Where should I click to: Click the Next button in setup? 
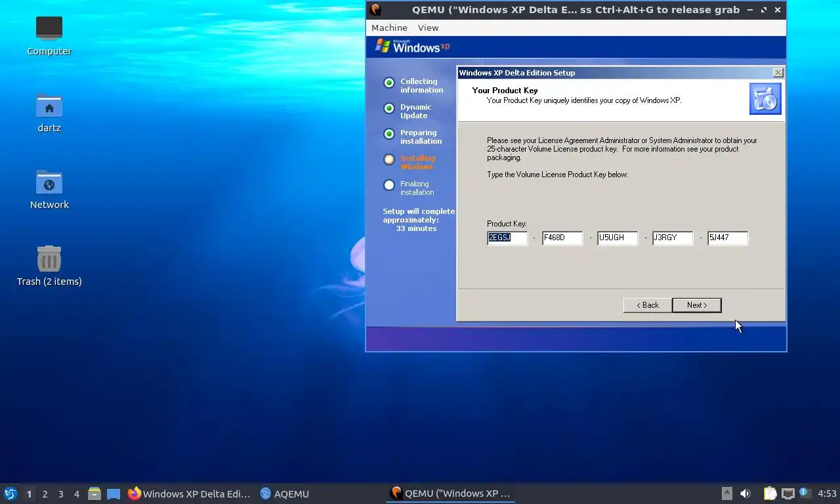coord(697,305)
